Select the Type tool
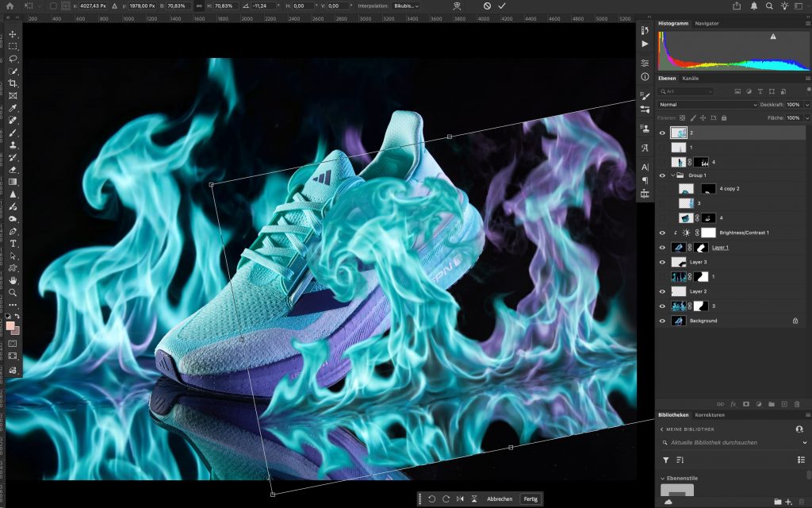Image resolution: width=812 pixels, height=508 pixels. pos(13,244)
